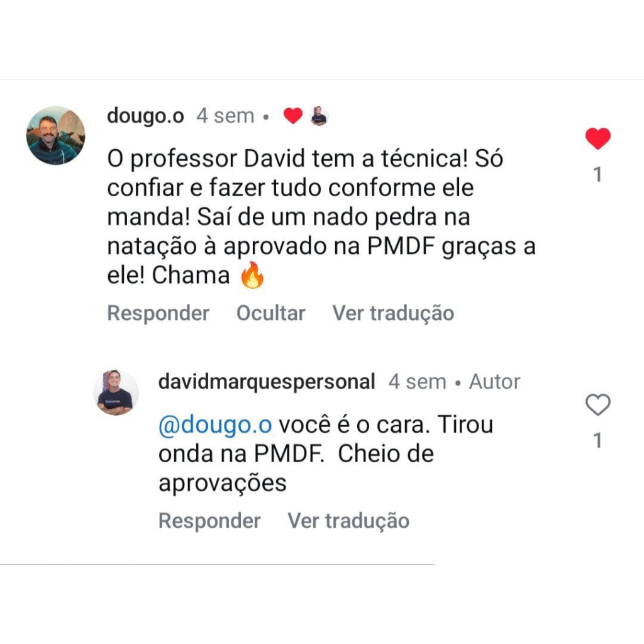Open davidmarquespersonal's profile picture

[x=116, y=392]
